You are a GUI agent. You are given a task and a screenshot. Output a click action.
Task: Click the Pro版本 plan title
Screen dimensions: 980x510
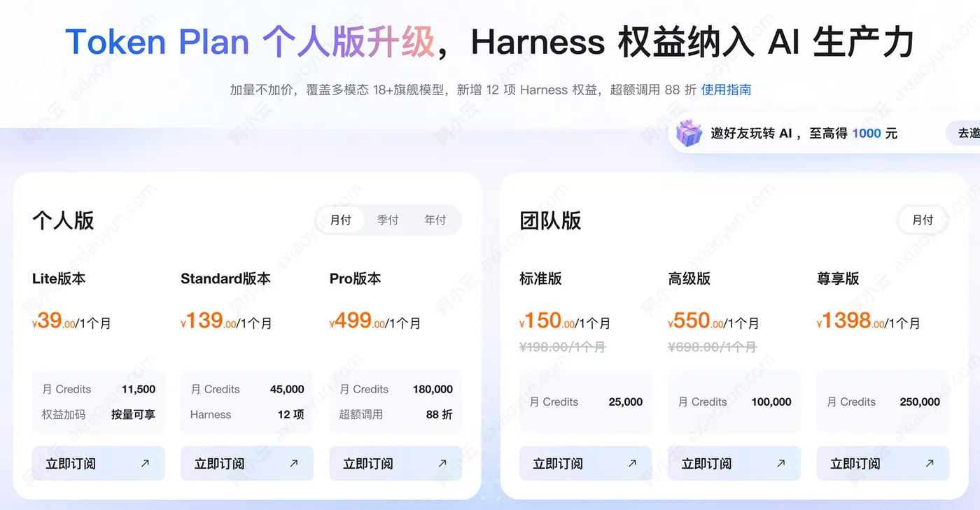[356, 278]
